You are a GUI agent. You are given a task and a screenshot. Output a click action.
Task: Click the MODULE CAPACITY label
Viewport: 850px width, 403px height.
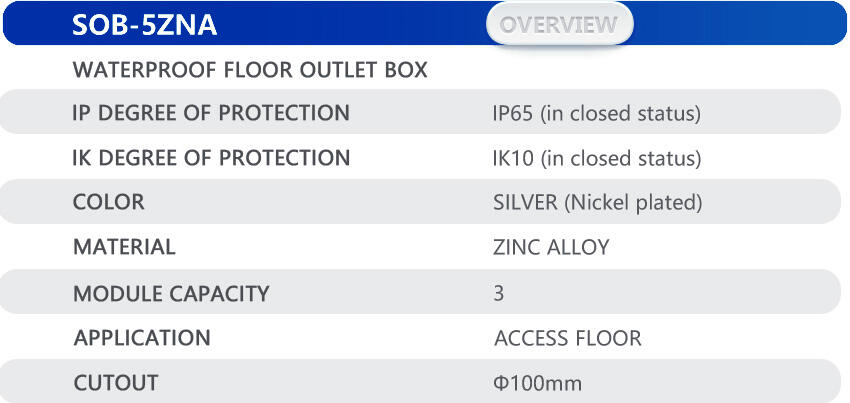point(171,294)
